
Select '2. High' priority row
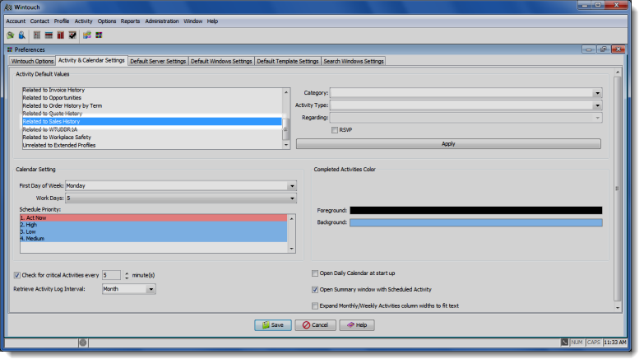tap(154, 225)
